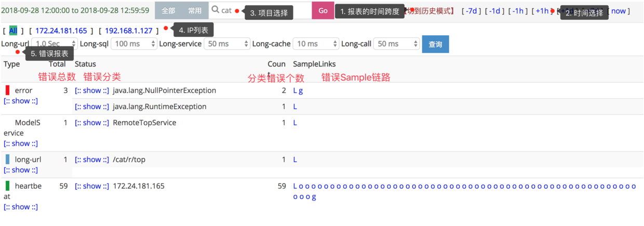Screen dimensions: 644x226
Task: Click the red error color marker
Action: coord(8,90)
